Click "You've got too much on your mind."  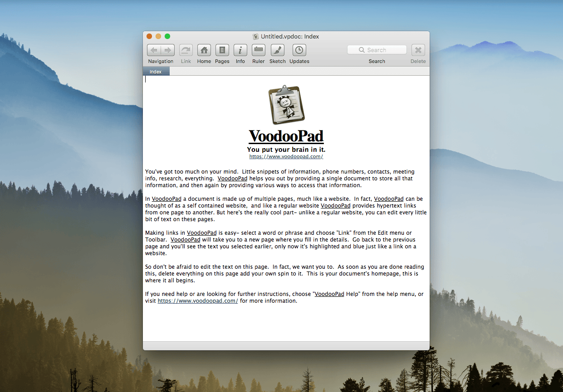pyautogui.click(x=192, y=172)
